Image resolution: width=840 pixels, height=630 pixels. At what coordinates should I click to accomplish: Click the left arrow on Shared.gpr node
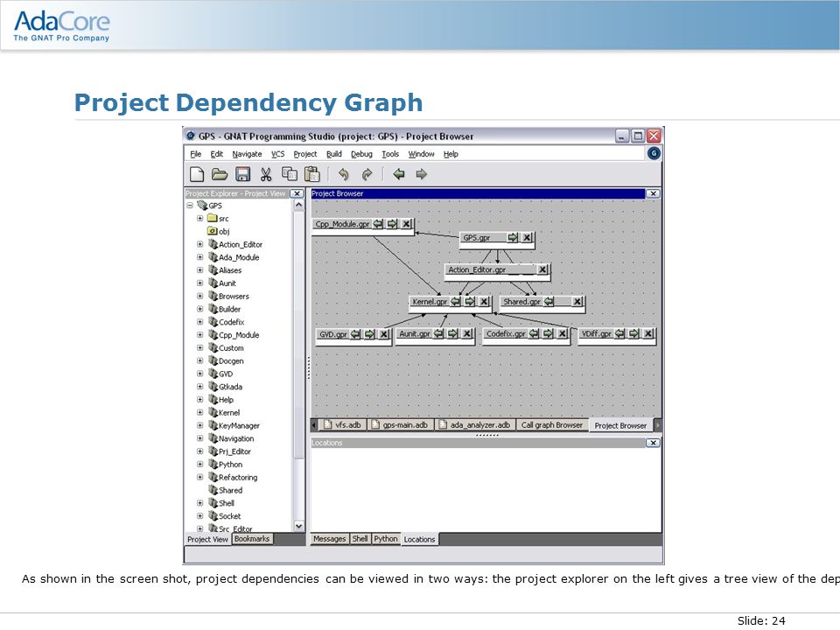pyautogui.click(x=549, y=302)
